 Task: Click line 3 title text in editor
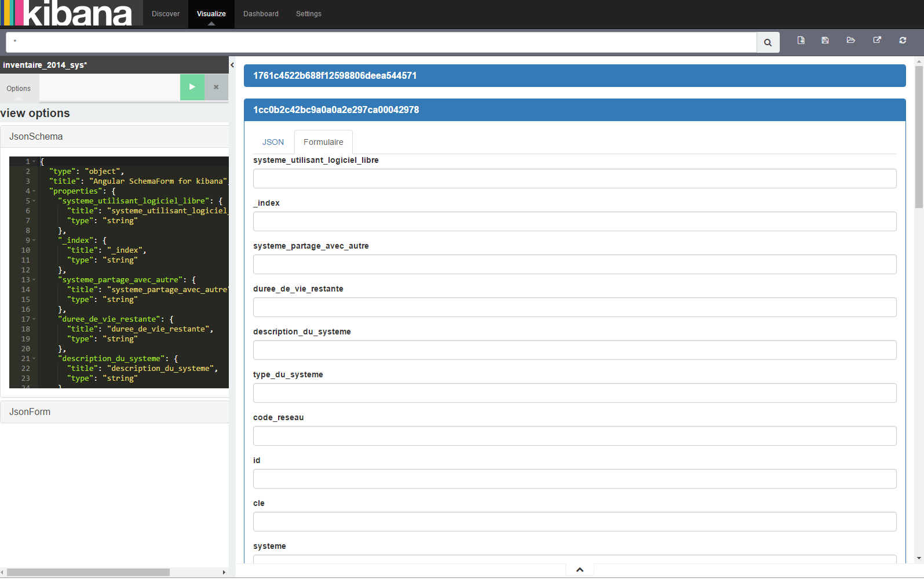point(138,181)
